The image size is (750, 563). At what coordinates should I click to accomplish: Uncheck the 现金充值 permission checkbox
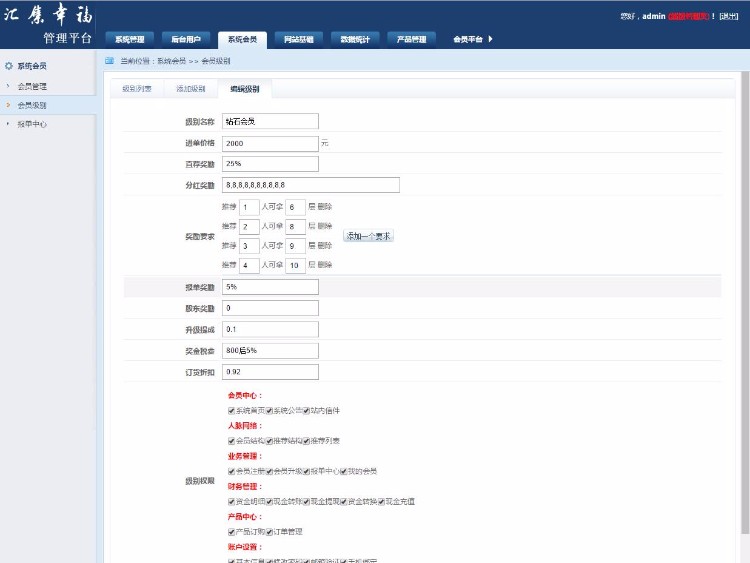(x=382, y=502)
